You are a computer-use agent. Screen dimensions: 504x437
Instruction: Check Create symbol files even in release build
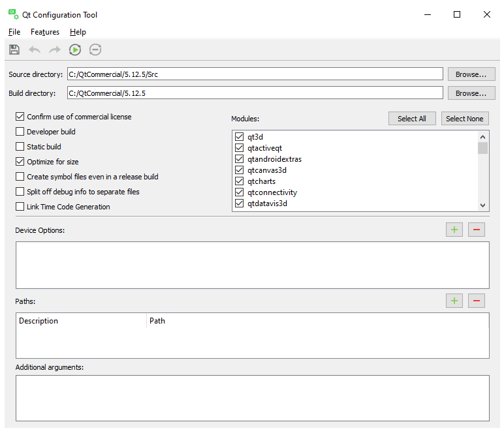20,177
